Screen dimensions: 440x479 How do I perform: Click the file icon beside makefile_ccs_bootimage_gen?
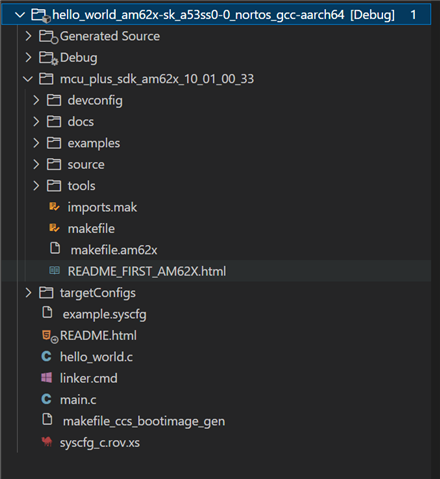click(47, 420)
